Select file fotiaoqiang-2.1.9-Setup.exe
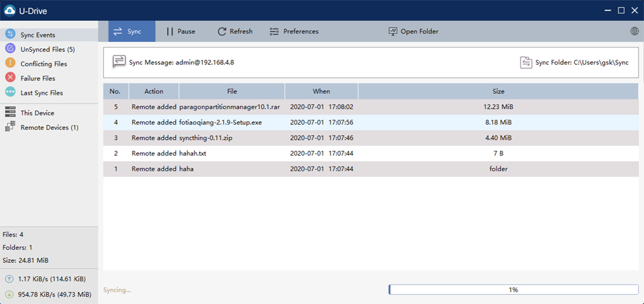This screenshot has width=644, height=304. coord(220,123)
